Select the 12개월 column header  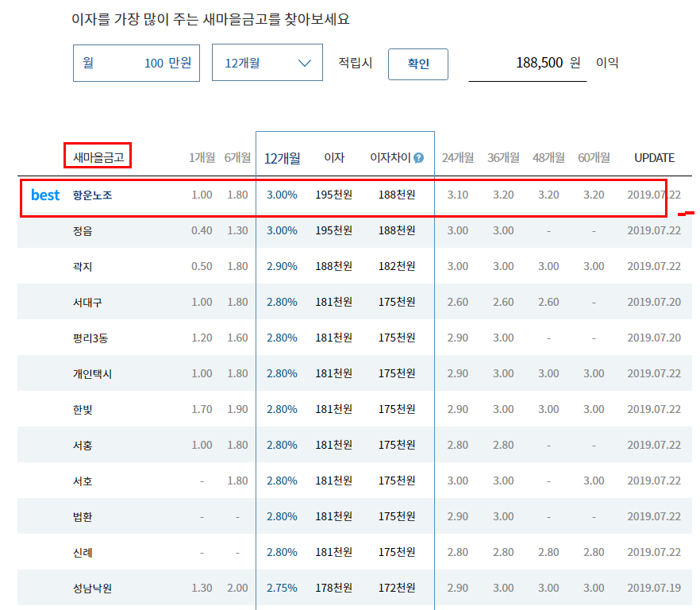pyautogui.click(x=283, y=158)
